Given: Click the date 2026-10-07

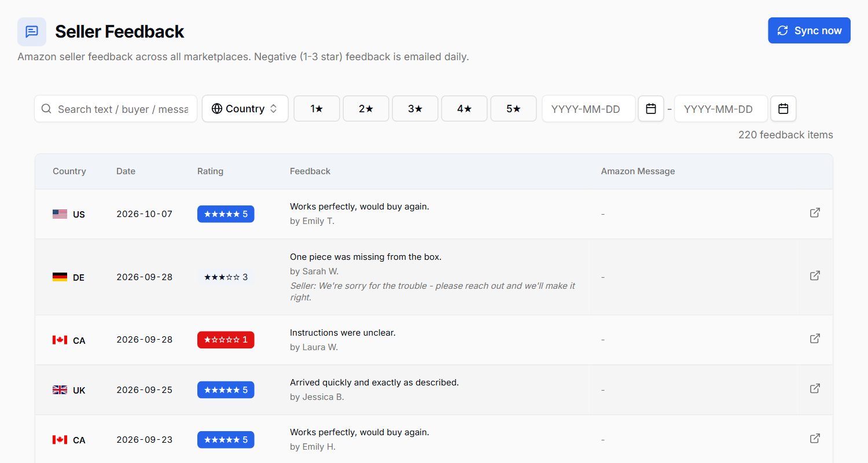Looking at the screenshot, I should coord(145,214).
